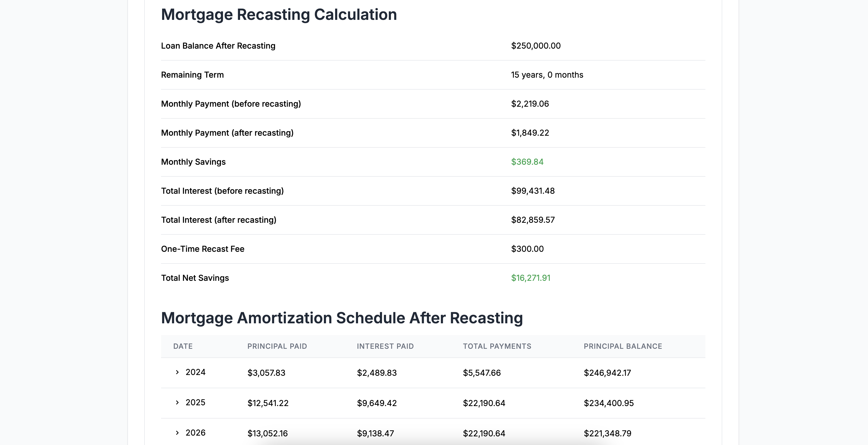Image resolution: width=868 pixels, height=445 pixels.
Task: Expand the 2025 amortization row
Action: click(x=196, y=402)
